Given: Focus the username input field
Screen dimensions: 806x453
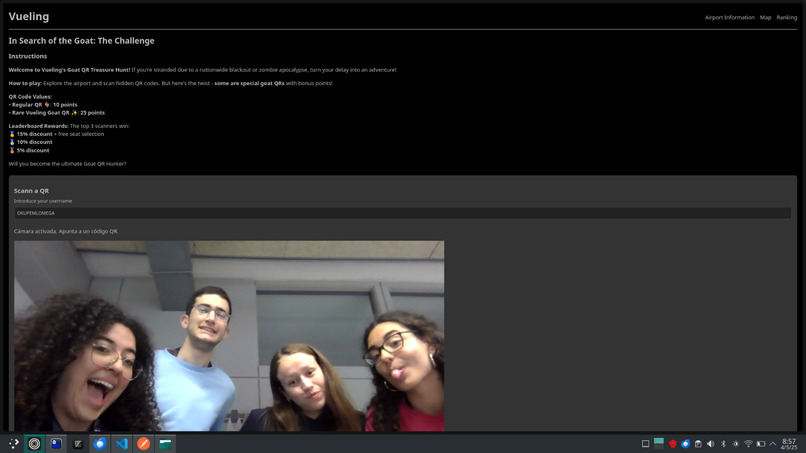Looking at the screenshot, I should point(402,213).
